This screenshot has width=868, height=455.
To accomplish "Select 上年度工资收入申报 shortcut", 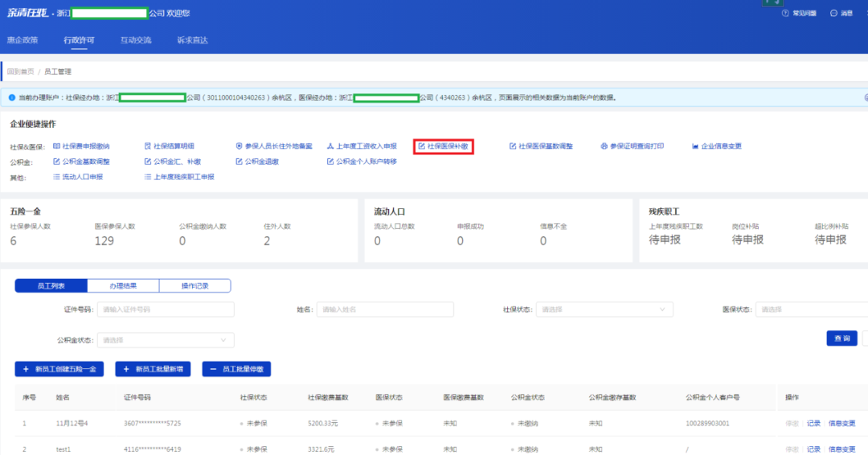I will pos(362,146).
